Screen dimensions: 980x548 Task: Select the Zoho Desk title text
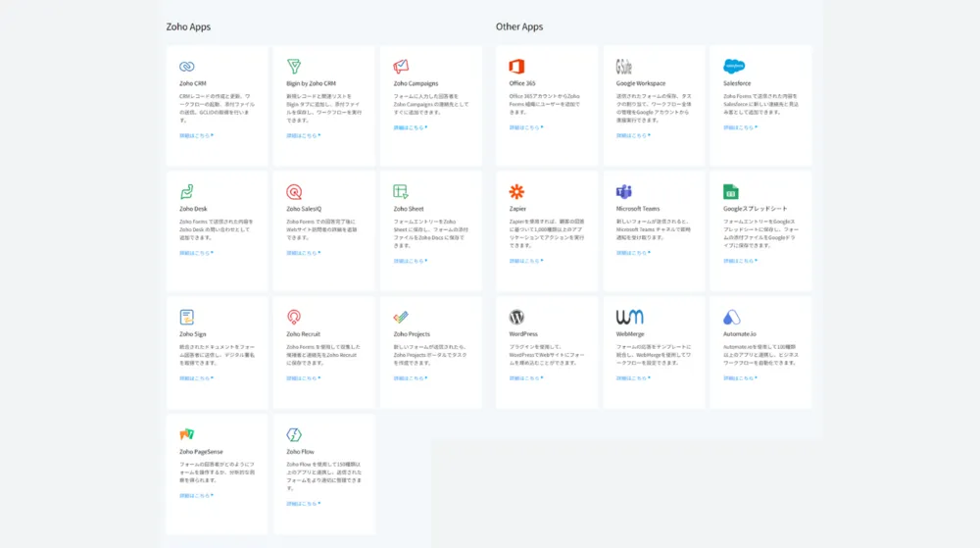193,209
